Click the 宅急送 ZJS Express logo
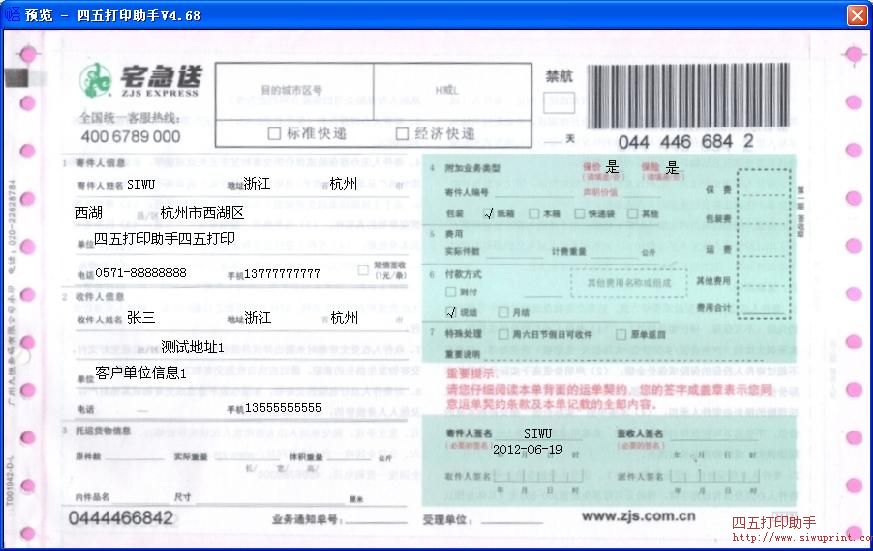873x551 pixels. 139,81
